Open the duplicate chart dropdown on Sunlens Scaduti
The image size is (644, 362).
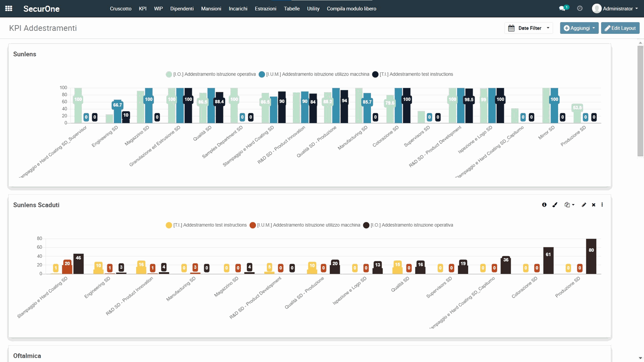tap(569, 205)
